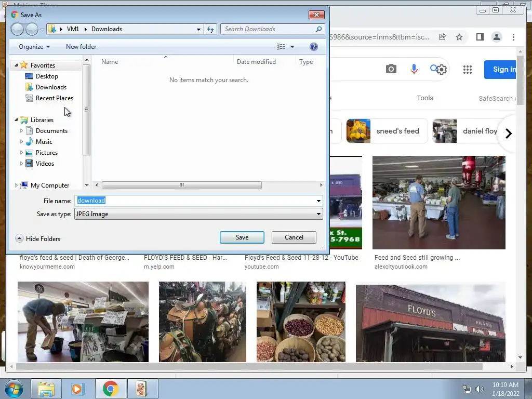Click the Forward navigation arrow in Save As
This screenshot has width=532, height=399.
[32, 29]
